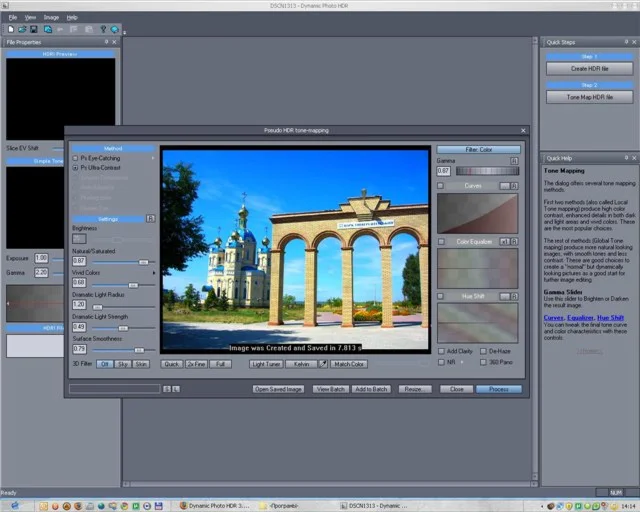Click the Create HDR file button
Viewport: 640px width, 512px height.
click(x=590, y=69)
